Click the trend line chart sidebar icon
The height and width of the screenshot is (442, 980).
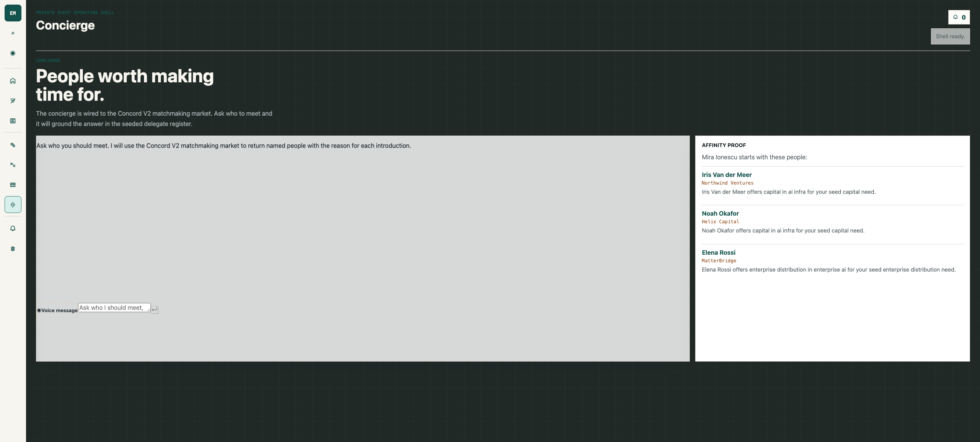13,165
